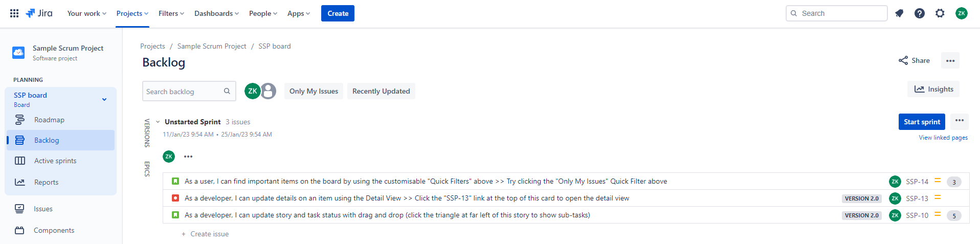Click the Search backlog input field
The width and height of the screenshot is (980, 244).
coord(183,91)
